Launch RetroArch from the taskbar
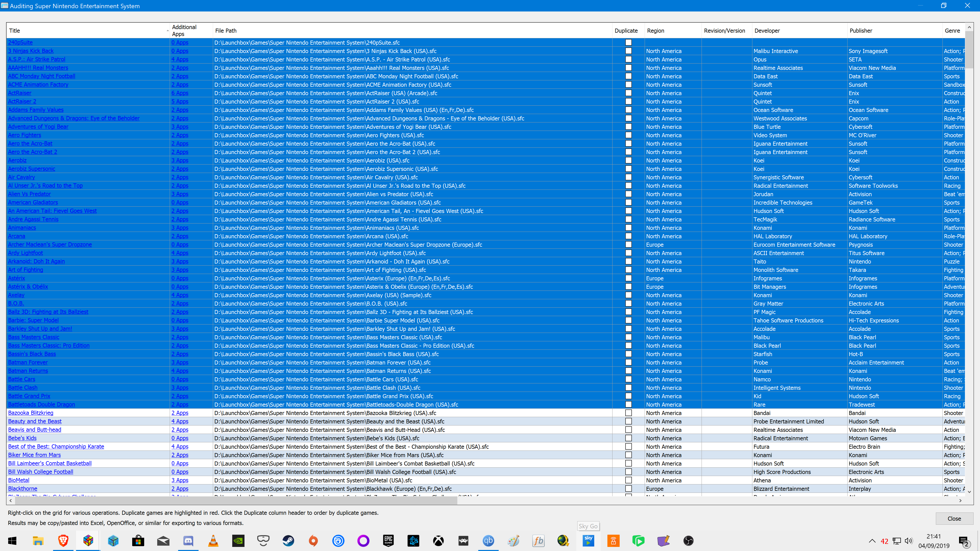The height and width of the screenshot is (551, 980). coord(463,540)
